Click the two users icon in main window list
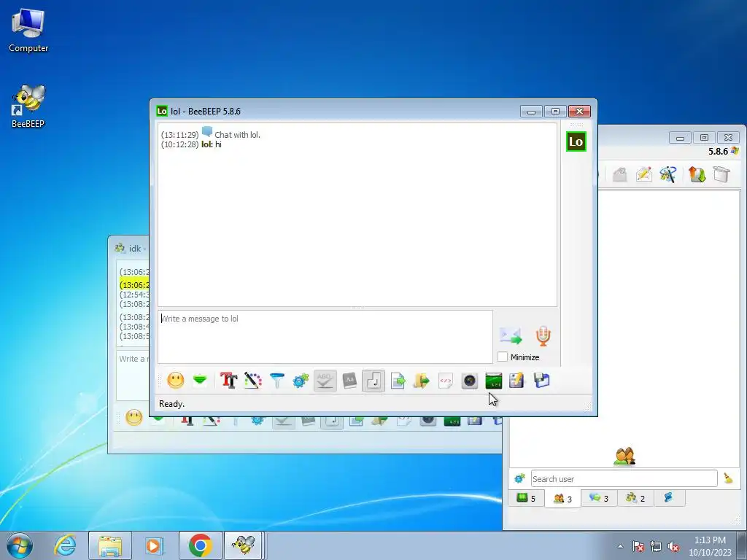The width and height of the screenshot is (747, 560). coord(624,456)
